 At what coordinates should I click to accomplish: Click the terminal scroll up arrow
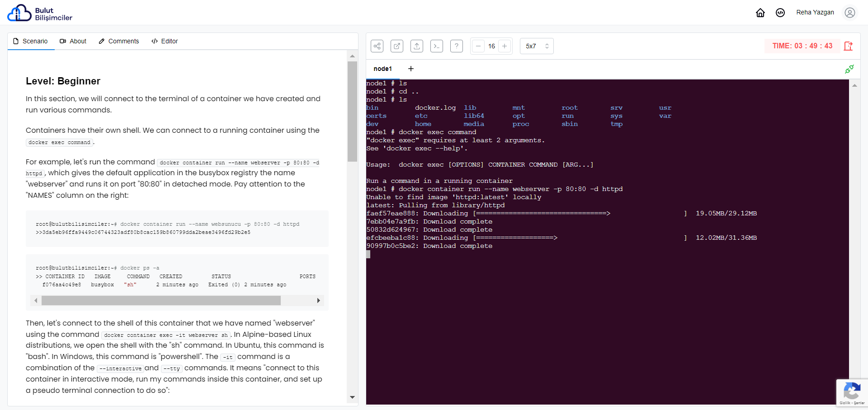pyautogui.click(x=854, y=85)
